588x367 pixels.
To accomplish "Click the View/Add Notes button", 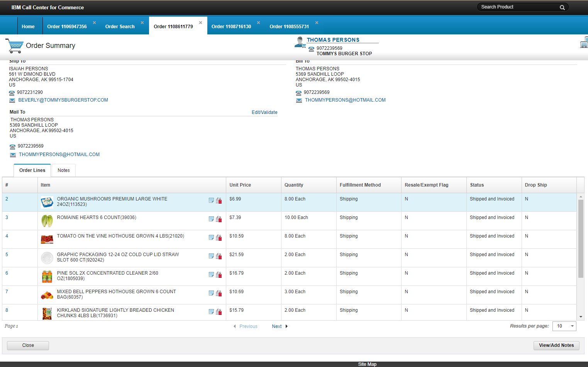I will click(556, 345).
